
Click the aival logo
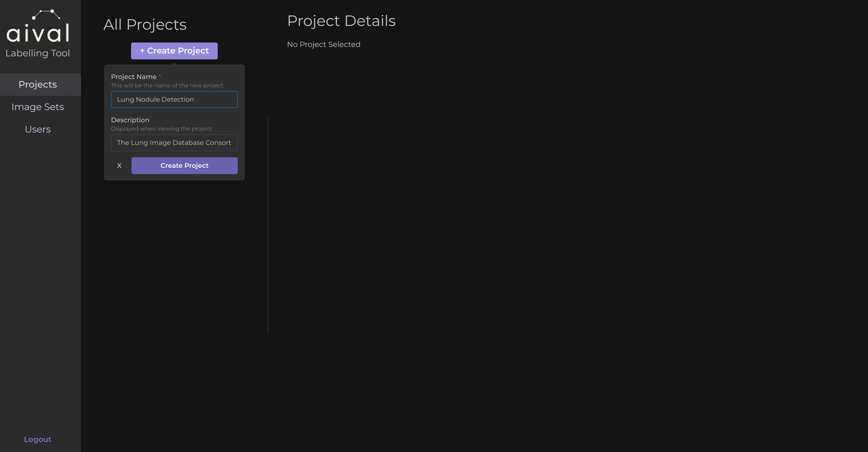pyautogui.click(x=38, y=26)
